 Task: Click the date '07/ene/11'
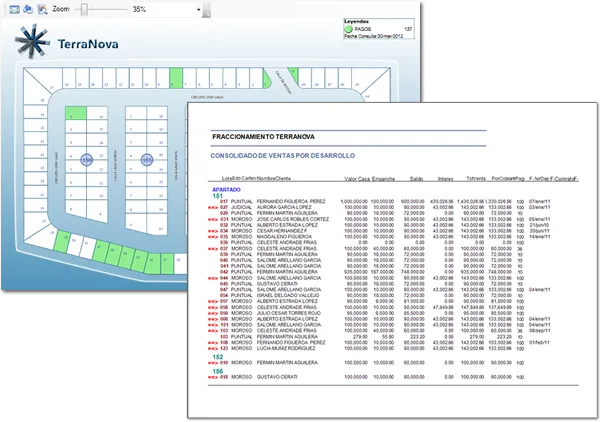click(540, 201)
